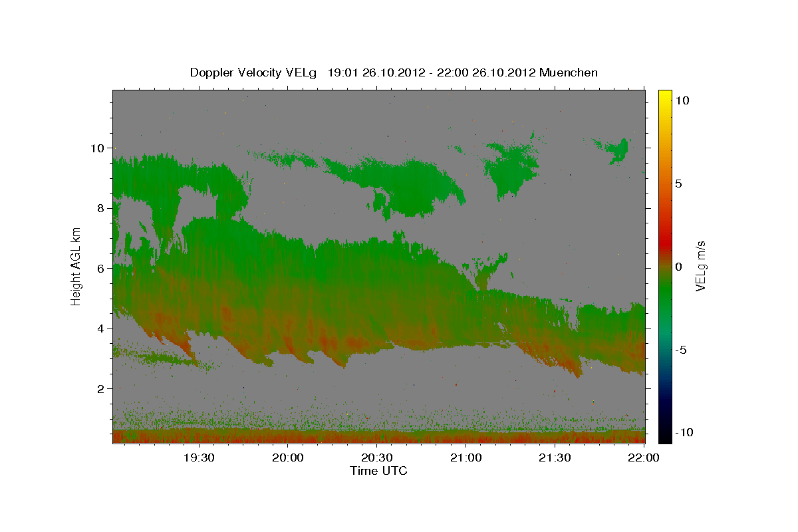798x532 pixels.
Task: Click the height tick label 4
Action: 101,329
